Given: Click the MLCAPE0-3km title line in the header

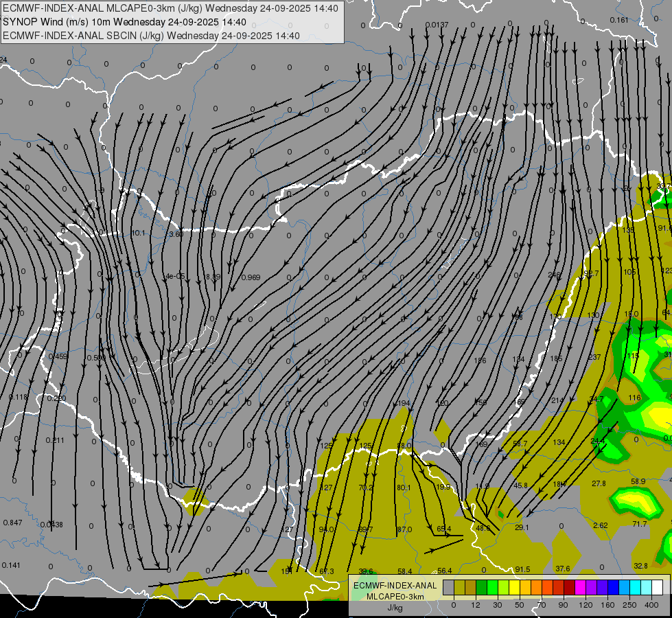Looking at the screenshot, I should pos(170,8).
